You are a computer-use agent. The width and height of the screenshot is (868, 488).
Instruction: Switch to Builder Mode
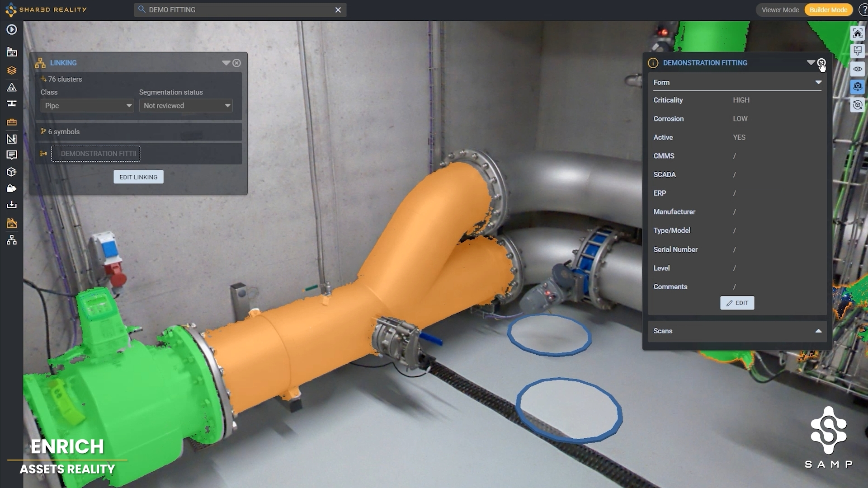coord(828,10)
